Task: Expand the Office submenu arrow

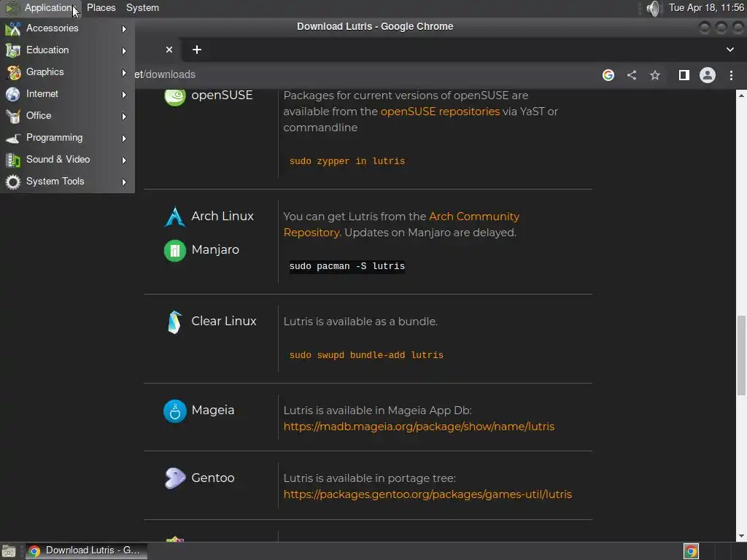Action: (x=124, y=117)
